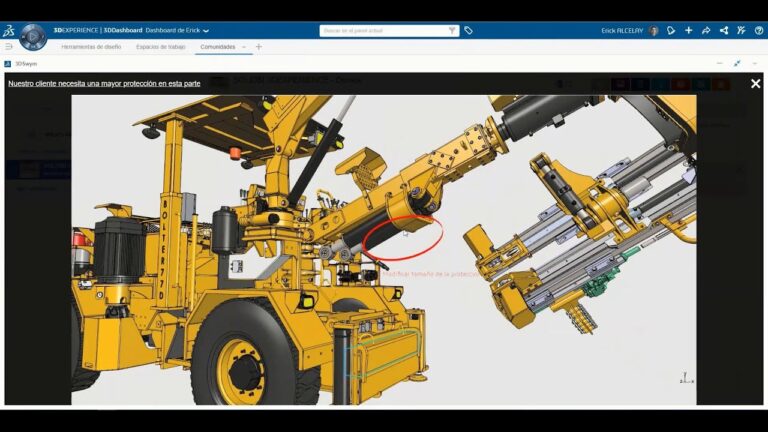768x432 pixels.
Task: Click the bolter machine image preview
Action: click(x=384, y=250)
